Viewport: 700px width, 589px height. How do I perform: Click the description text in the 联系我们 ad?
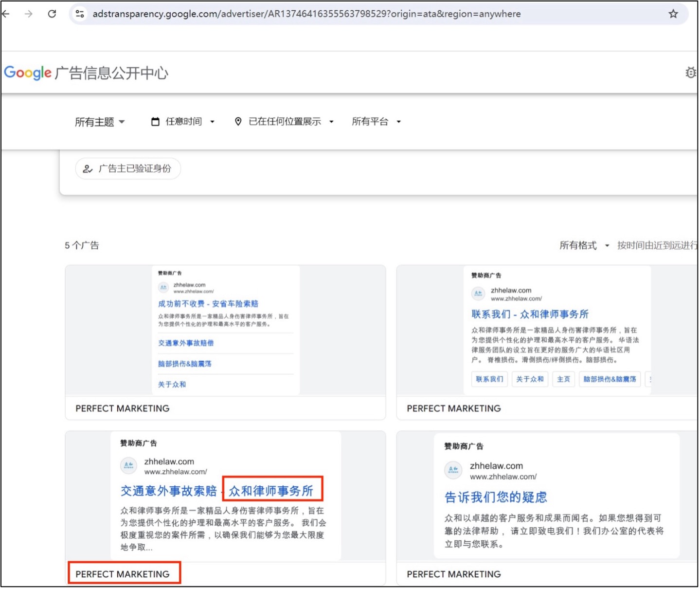(x=555, y=345)
